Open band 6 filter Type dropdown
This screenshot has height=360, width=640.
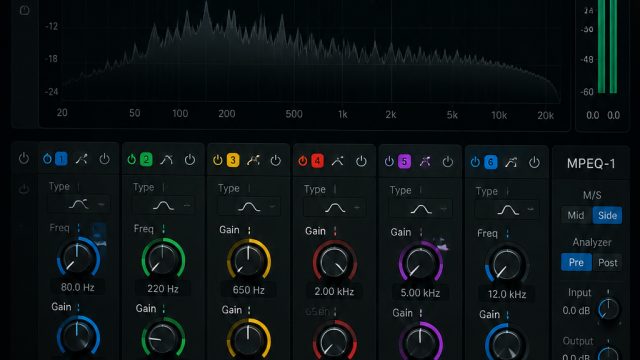(507, 210)
